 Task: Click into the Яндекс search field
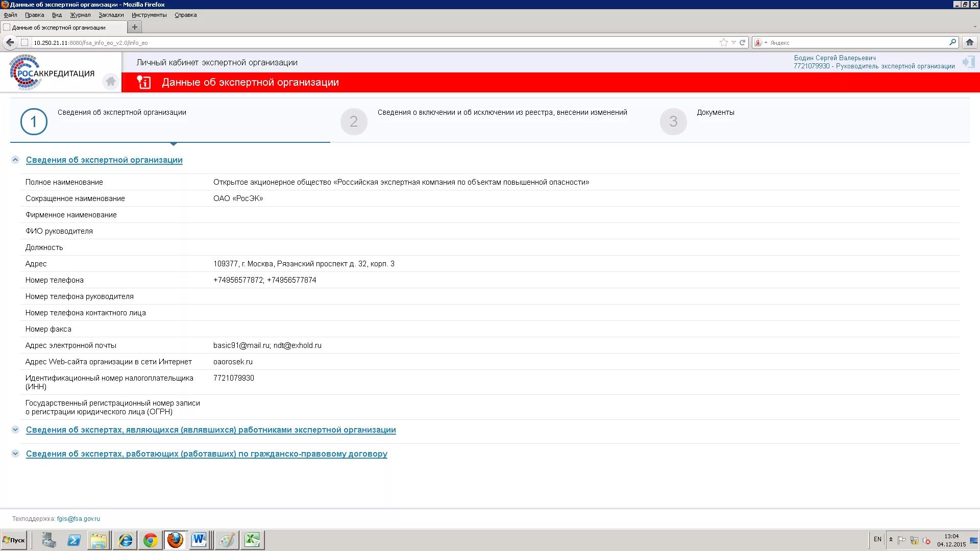click(x=857, y=43)
